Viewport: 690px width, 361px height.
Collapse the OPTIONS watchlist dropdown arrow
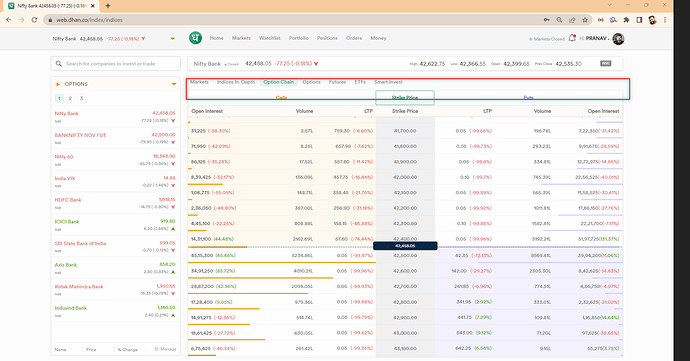[174, 84]
